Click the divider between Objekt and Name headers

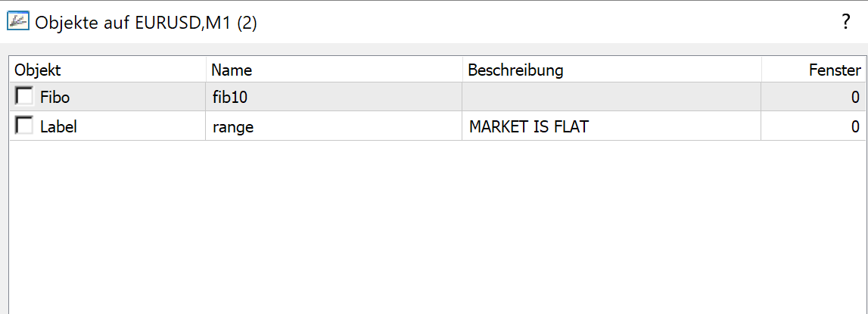coord(205,70)
